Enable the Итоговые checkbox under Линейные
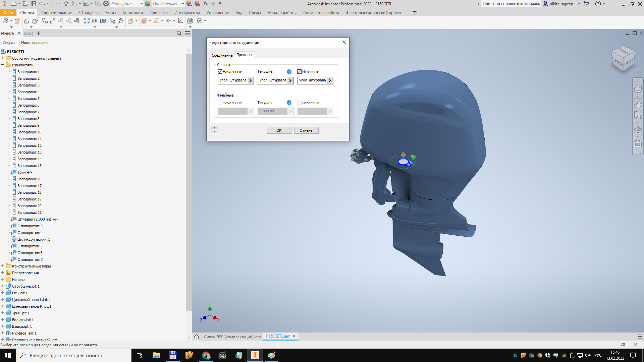 (x=299, y=103)
